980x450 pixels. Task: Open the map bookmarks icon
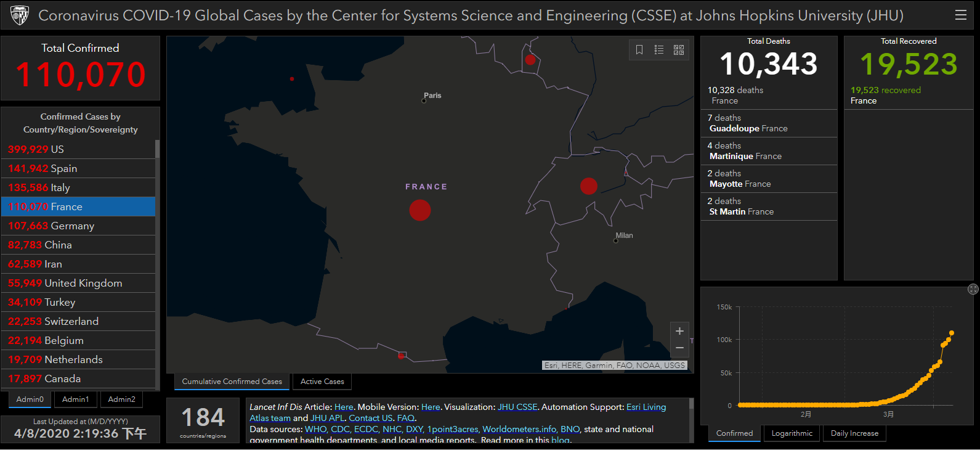coord(639,50)
